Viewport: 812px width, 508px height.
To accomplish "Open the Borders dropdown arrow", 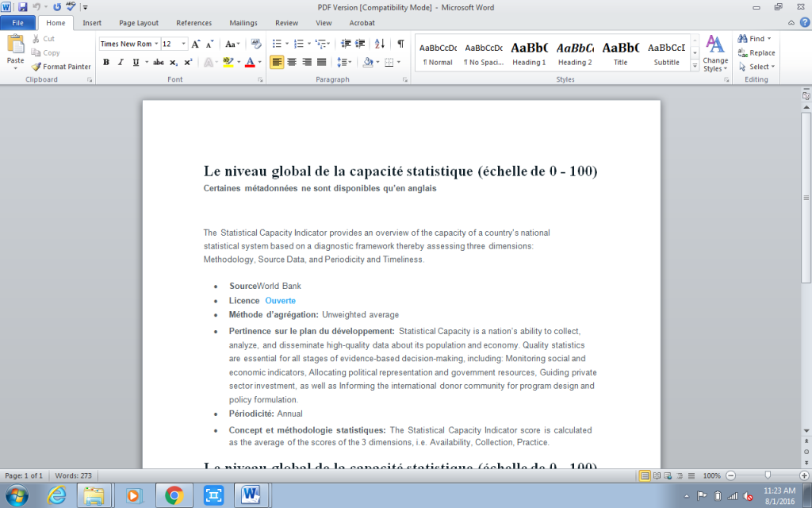I will point(399,62).
